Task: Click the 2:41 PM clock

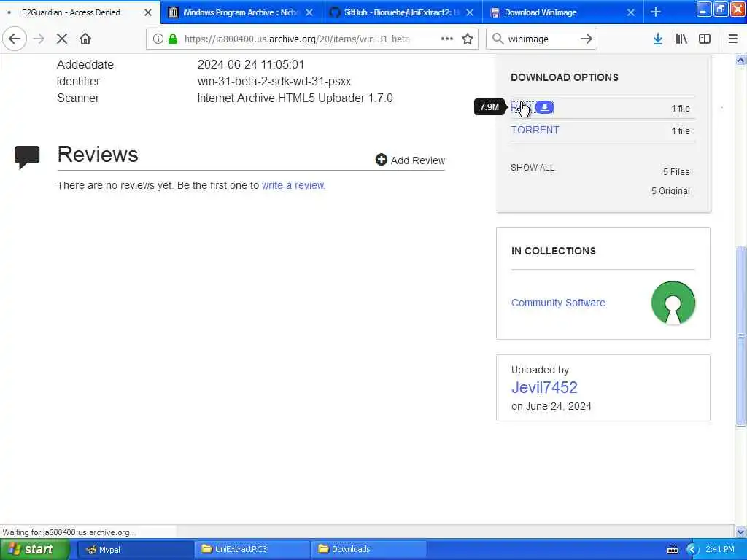Action: 719,549
